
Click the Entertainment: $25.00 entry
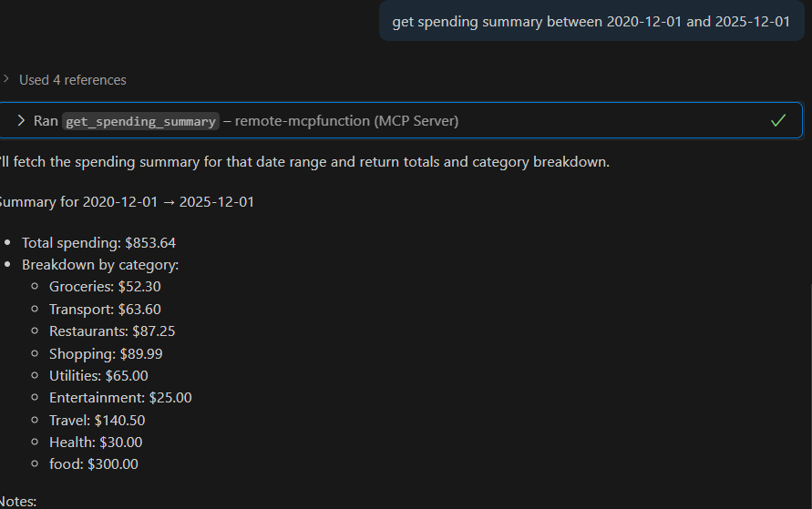pos(120,398)
